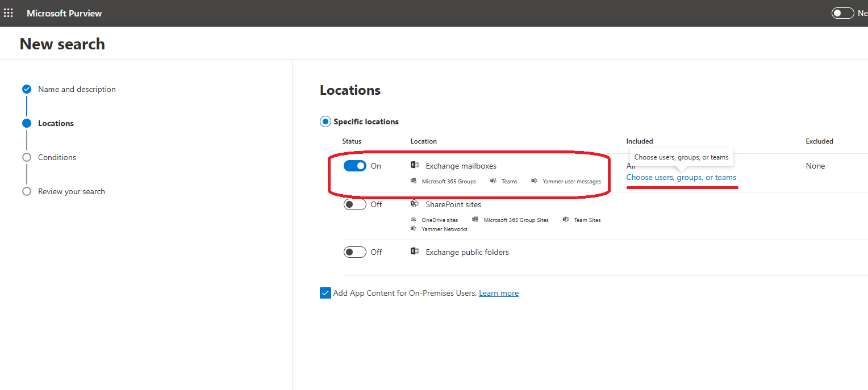Uncheck Add App Content for On-Premises Users

pos(325,293)
